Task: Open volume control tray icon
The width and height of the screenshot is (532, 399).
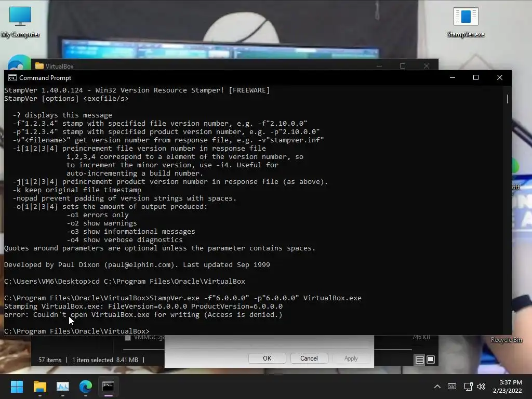Action: 481,386
